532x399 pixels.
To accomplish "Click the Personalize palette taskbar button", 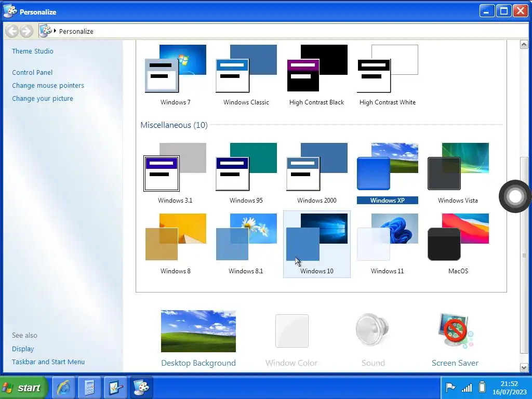I will pos(141,387).
